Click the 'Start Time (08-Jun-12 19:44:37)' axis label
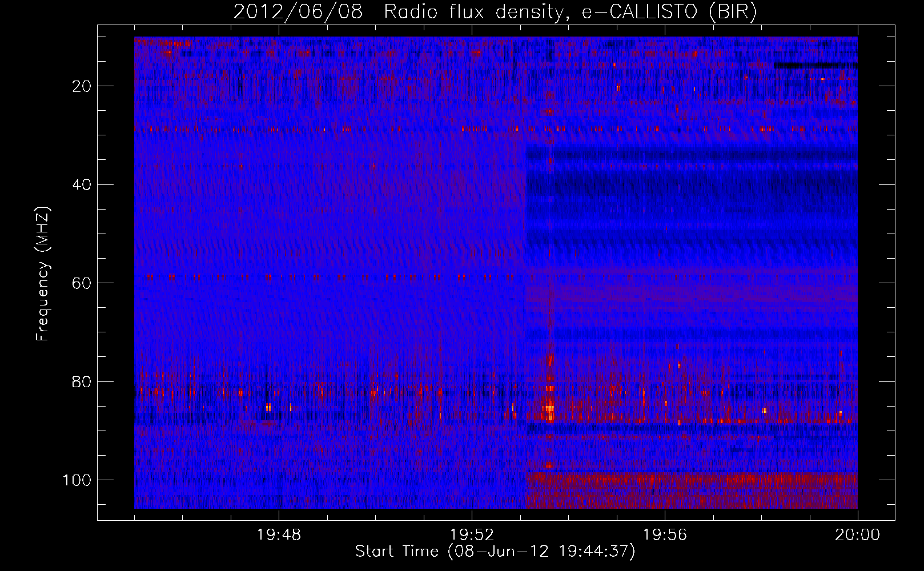Viewport: 924px width, 571px height. tap(495, 552)
